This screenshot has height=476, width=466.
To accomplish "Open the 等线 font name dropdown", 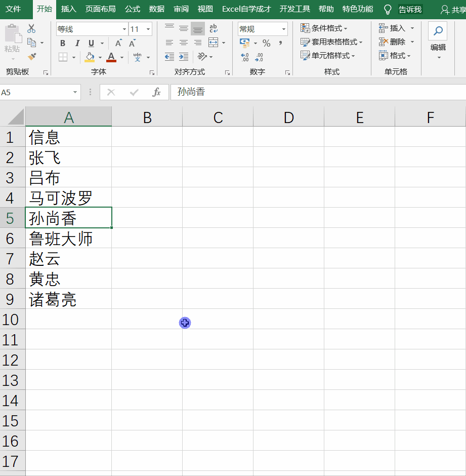I will coord(124,29).
